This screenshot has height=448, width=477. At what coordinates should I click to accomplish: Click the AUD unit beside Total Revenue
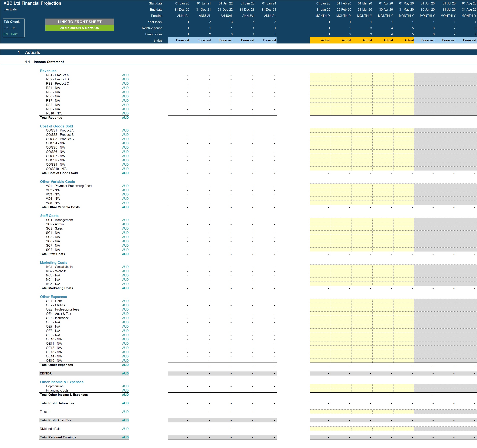tap(125, 118)
